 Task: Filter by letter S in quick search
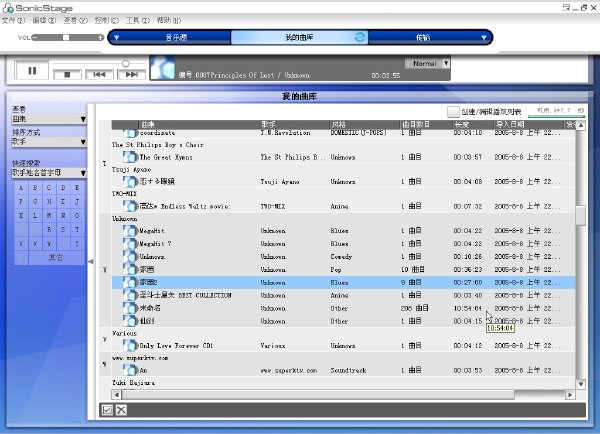(x=63, y=230)
